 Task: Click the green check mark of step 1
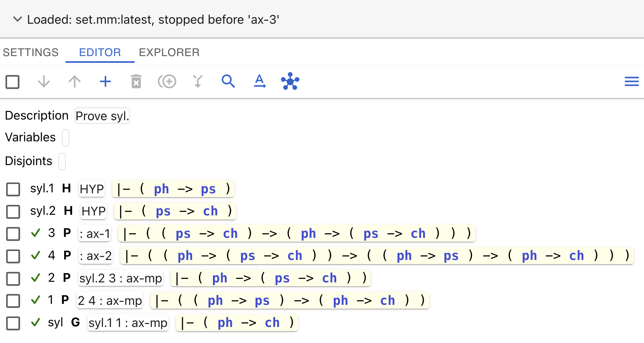(x=36, y=300)
